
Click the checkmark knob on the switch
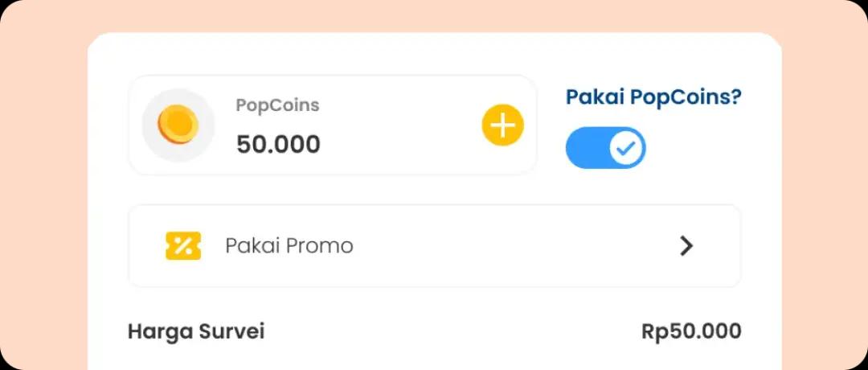[626, 148]
